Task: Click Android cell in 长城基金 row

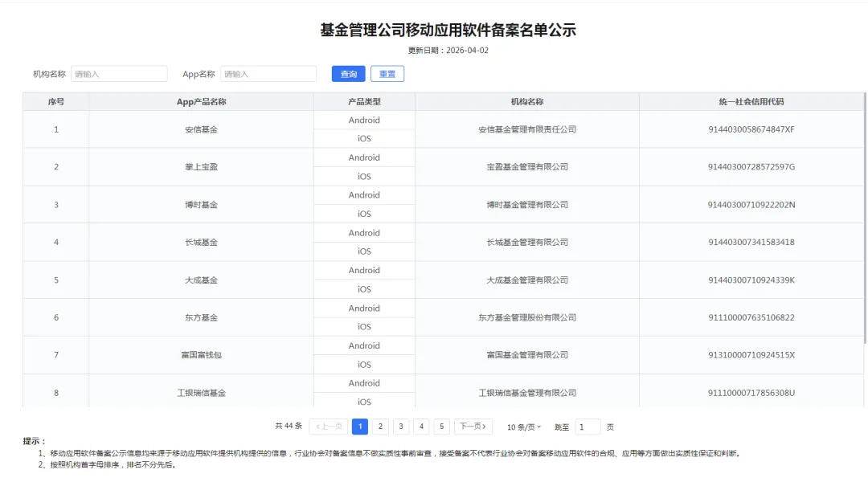Action: [x=364, y=233]
